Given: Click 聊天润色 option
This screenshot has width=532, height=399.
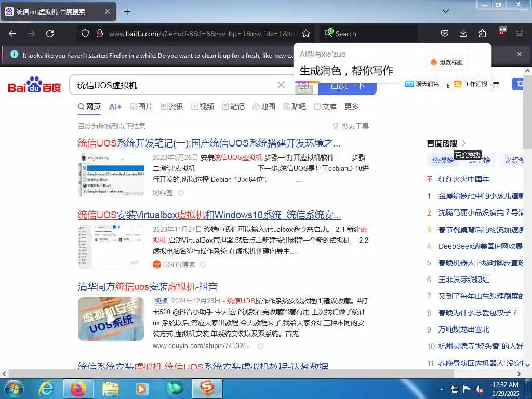Looking at the screenshot, I should coord(422,84).
